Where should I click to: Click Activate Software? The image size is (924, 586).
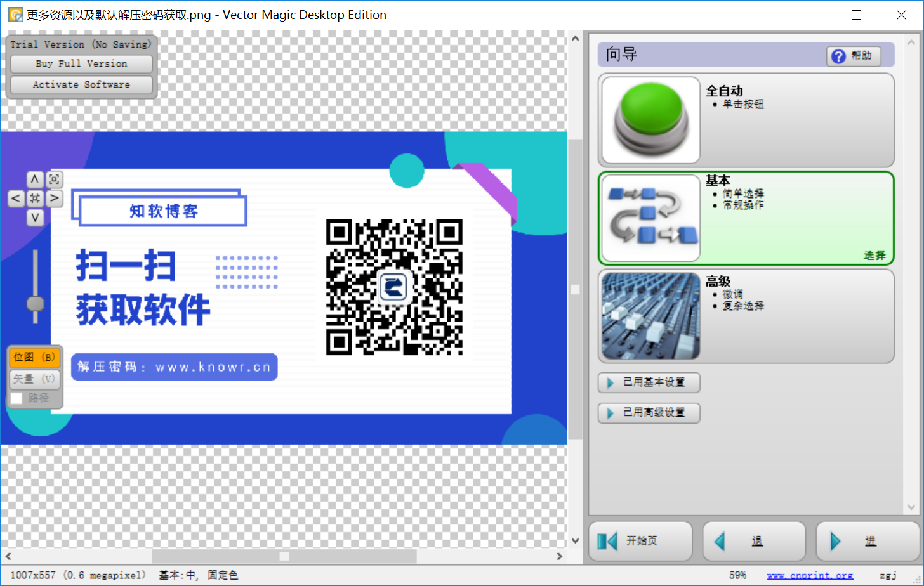[81, 85]
